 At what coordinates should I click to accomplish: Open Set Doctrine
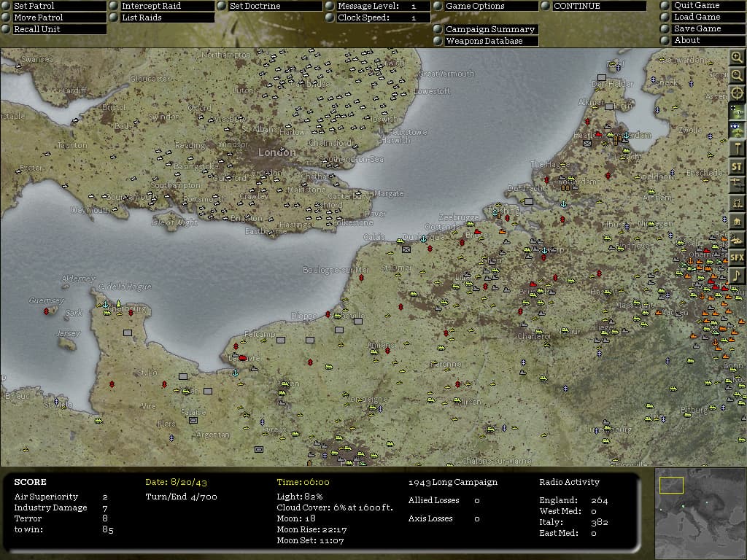click(275, 6)
